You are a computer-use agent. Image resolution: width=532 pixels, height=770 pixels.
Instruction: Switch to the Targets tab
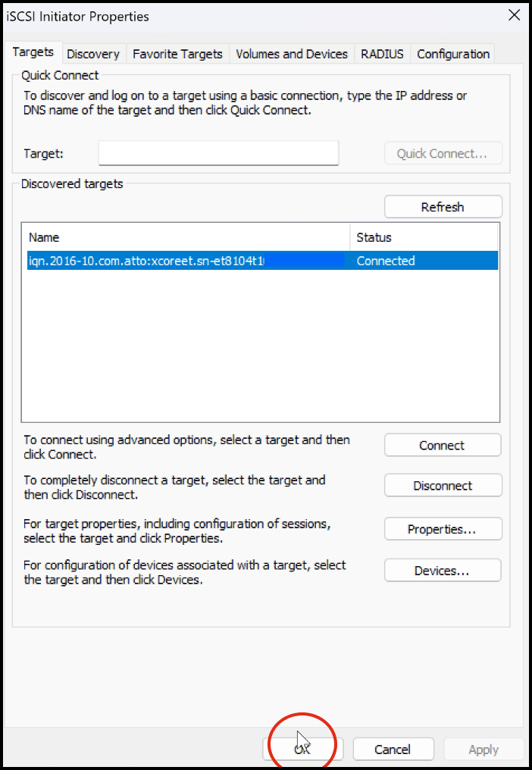tap(33, 52)
